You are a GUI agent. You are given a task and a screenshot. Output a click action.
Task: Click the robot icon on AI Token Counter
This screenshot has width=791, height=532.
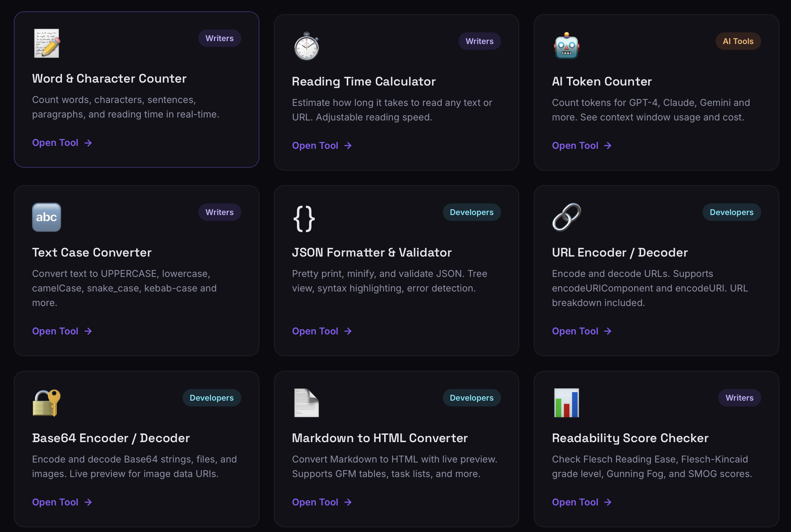coord(567,46)
